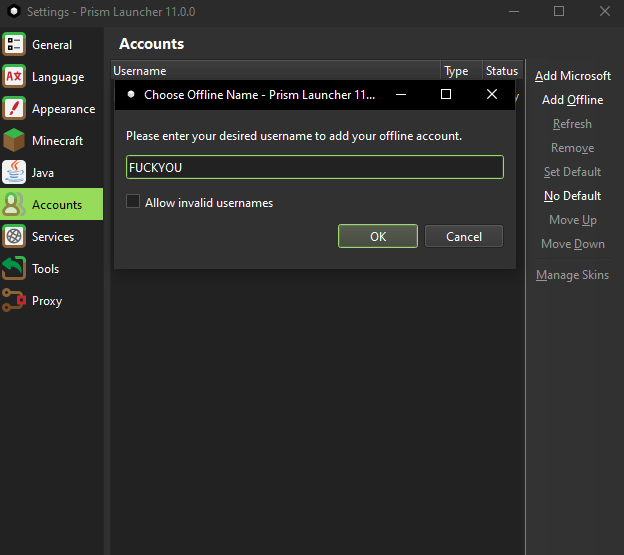The width and height of the screenshot is (624, 555).
Task: Open the Java coffee cup icon
Action: [14, 172]
